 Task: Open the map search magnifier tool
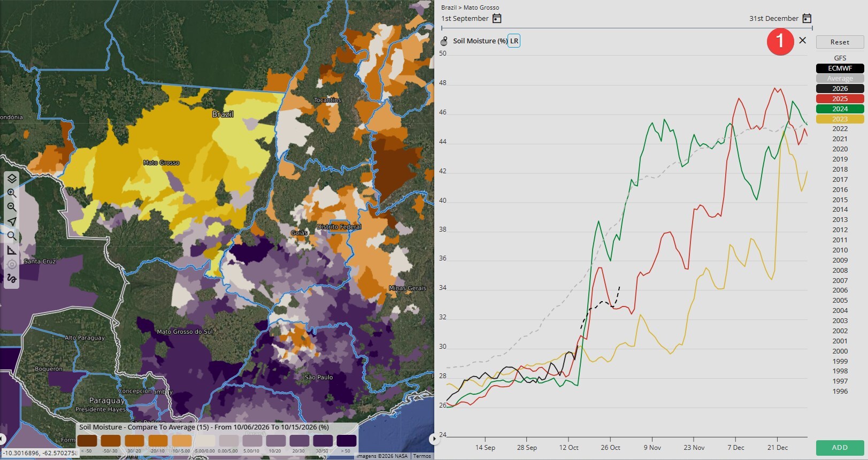12,235
